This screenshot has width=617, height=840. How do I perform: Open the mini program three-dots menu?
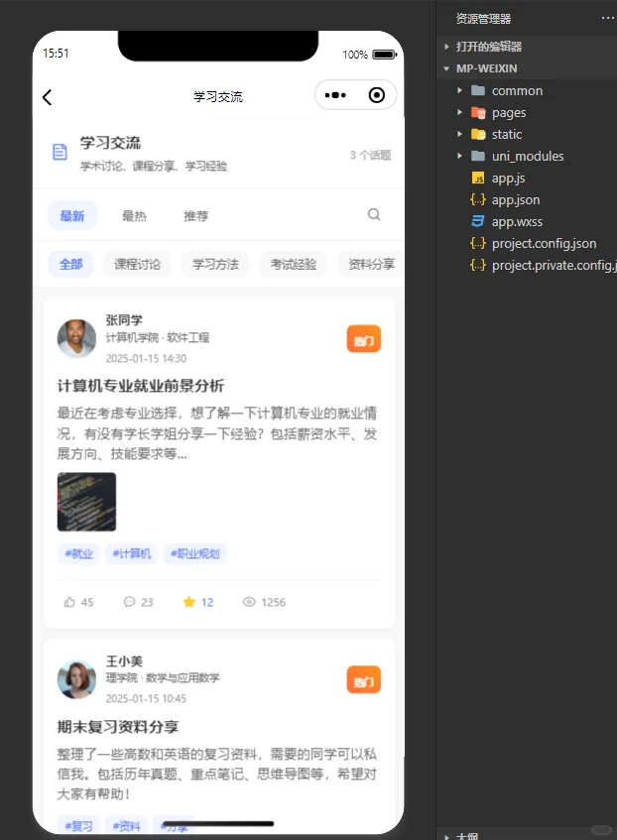(335, 95)
